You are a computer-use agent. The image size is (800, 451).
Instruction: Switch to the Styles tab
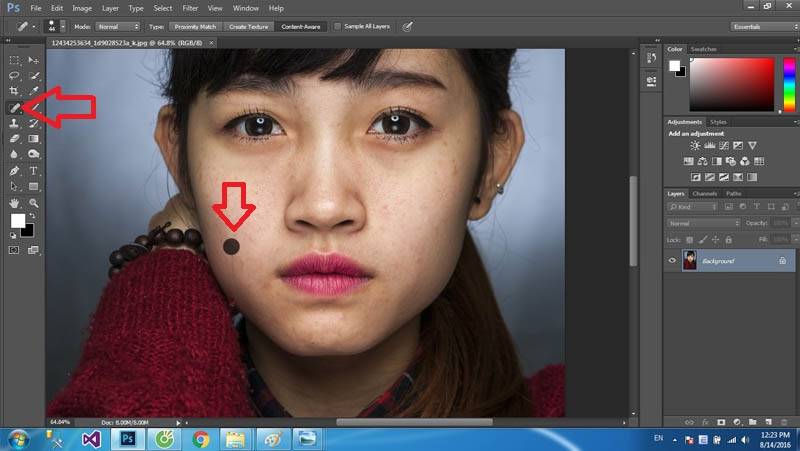(x=718, y=122)
